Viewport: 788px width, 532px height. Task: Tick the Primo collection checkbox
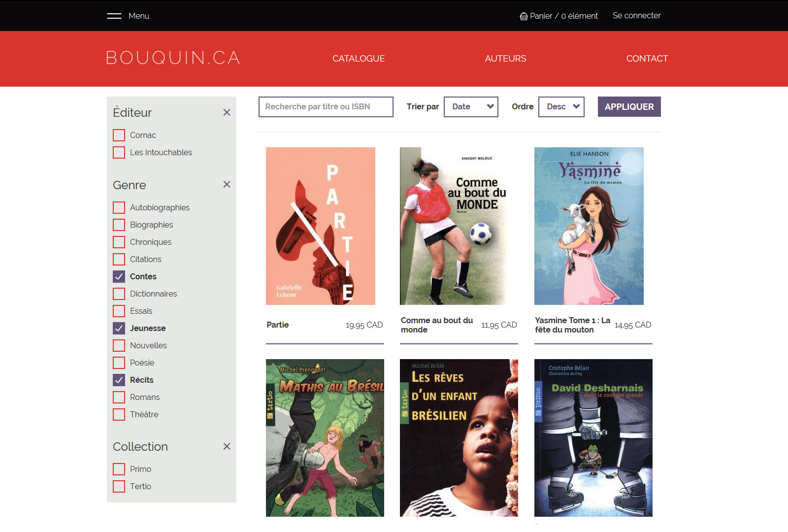pyautogui.click(x=119, y=469)
